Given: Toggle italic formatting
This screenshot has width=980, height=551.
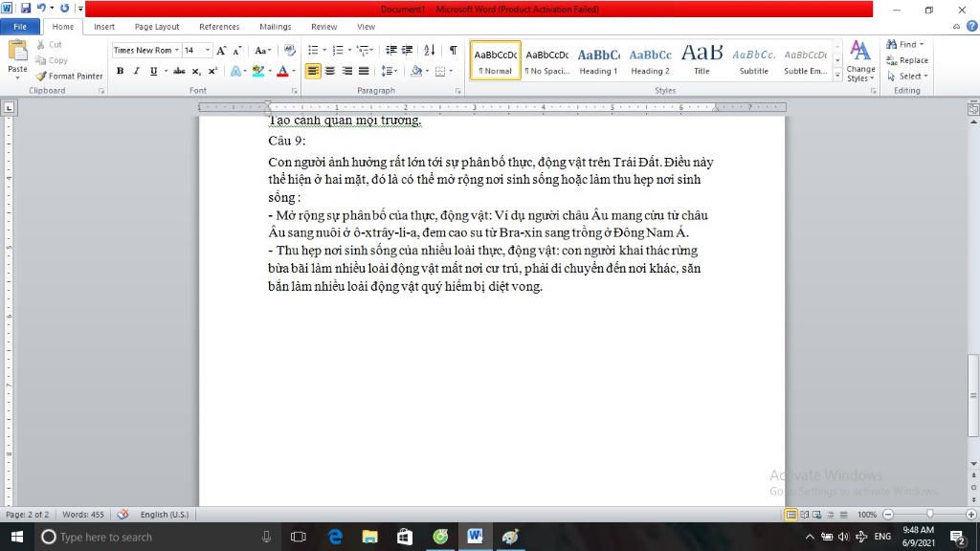Looking at the screenshot, I should (x=136, y=71).
